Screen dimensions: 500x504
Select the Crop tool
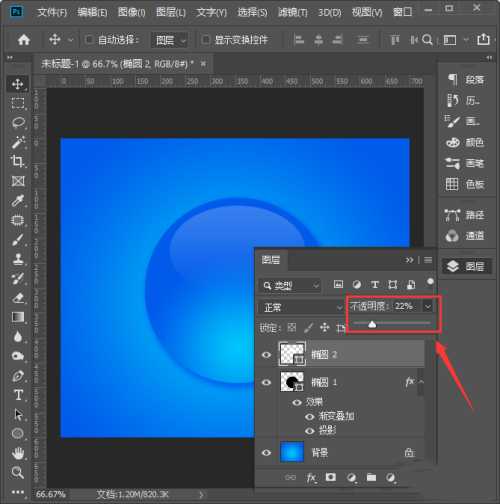click(x=18, y=162)
